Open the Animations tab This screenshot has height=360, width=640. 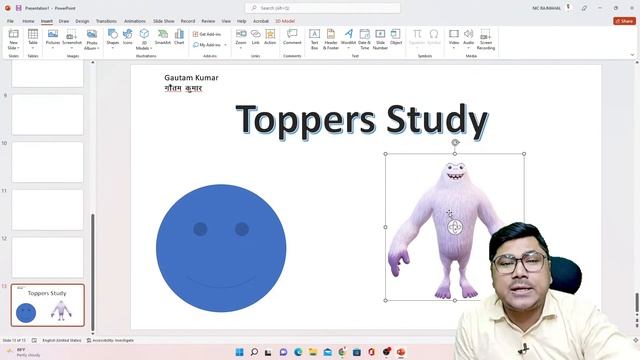pyautogui.click(x=135, y=21)
